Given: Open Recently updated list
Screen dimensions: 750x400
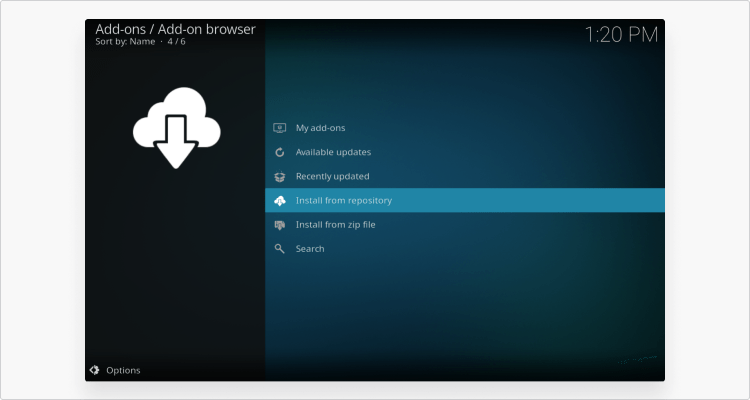Looking at the screenshot, I should (x=465, y=176).
